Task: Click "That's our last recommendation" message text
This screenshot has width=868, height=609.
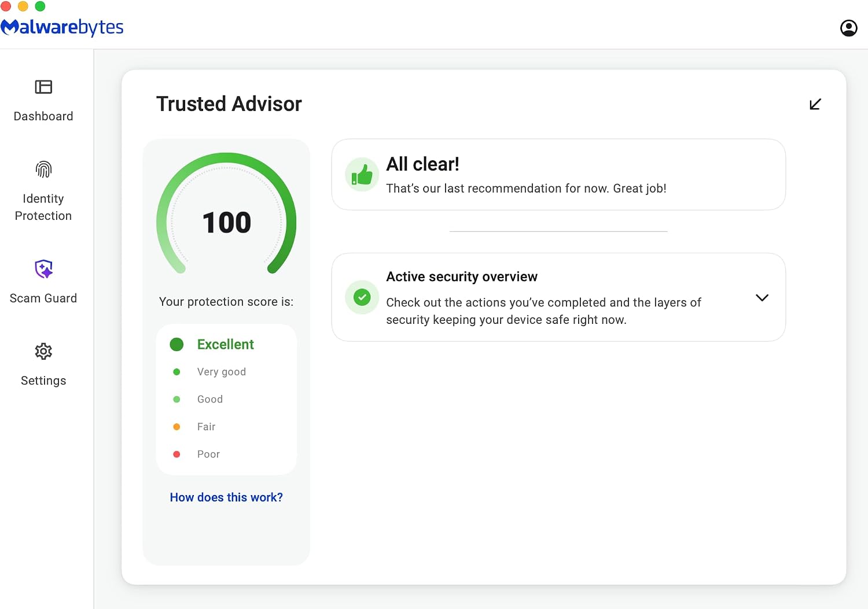Action: [x=526, y=189]
